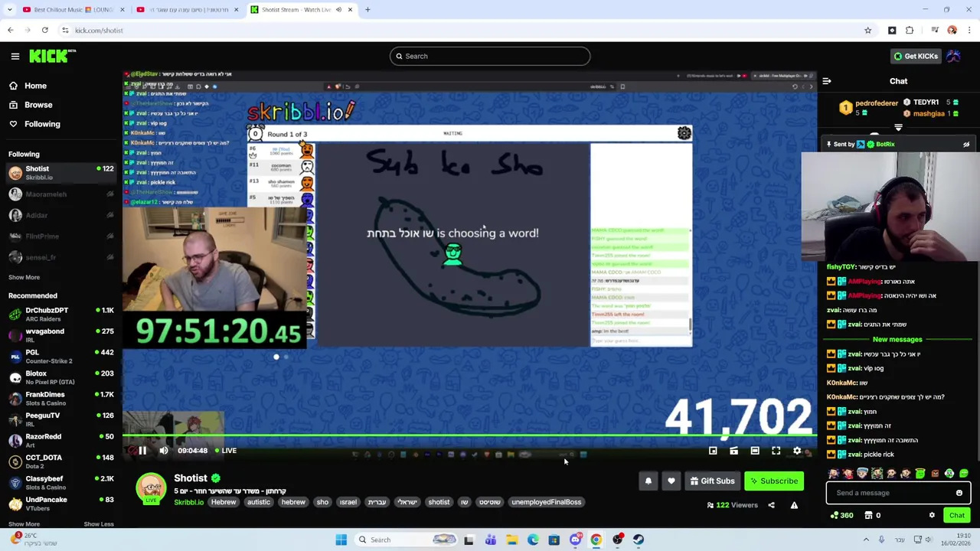This screenshot has width=980, height=551.
Task: Open Chrome in the taskbar
Action: point(596,540)
